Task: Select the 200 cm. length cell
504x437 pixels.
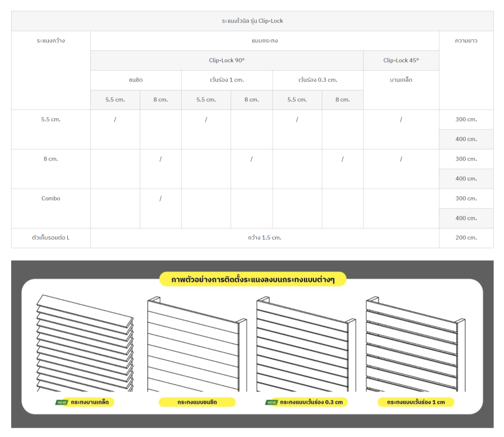Action: 466,238
